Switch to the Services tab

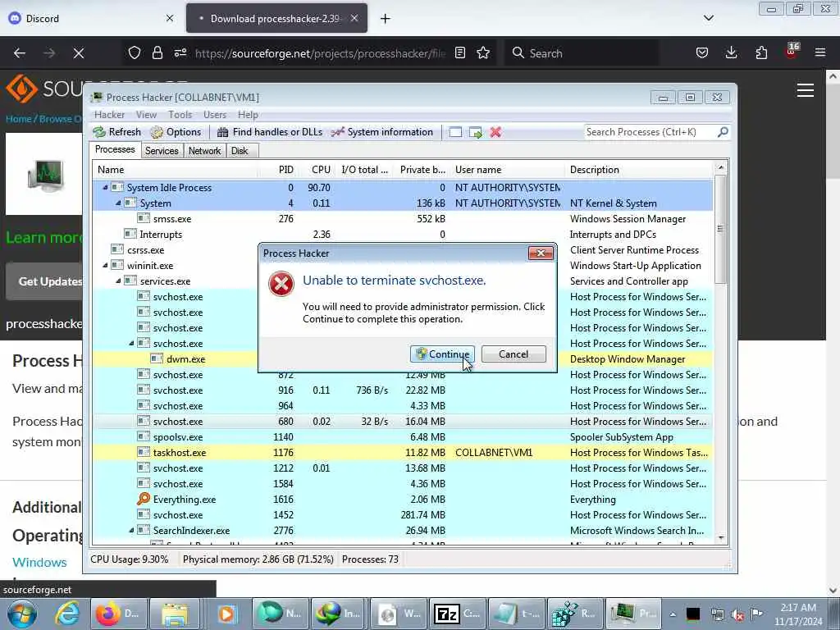pyautogui.click(x=162, y=151)
